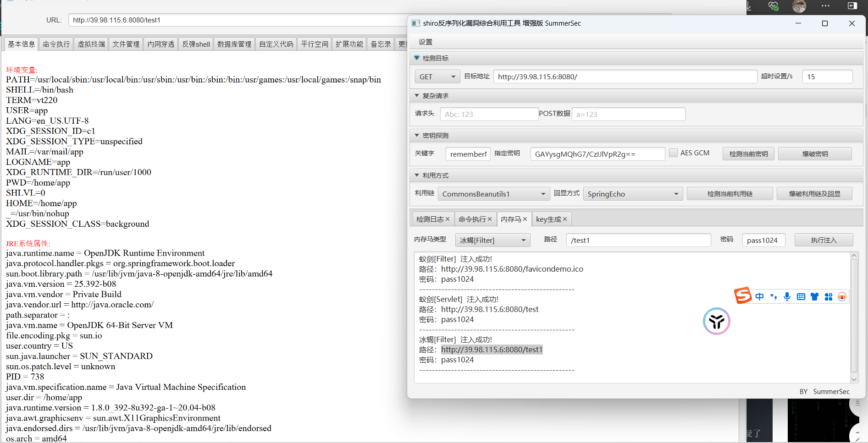Close the 检测日志 tab
The width and height of the screenshot is (868, 443).
pyautogui.click(x=448, y=219)
